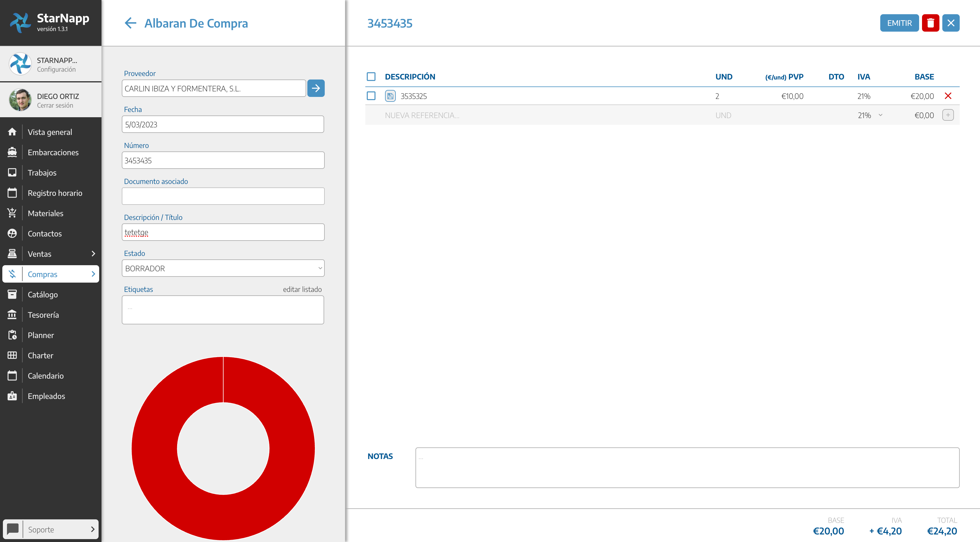Click the save icon on line 3535325

click(x=390, y=96)
